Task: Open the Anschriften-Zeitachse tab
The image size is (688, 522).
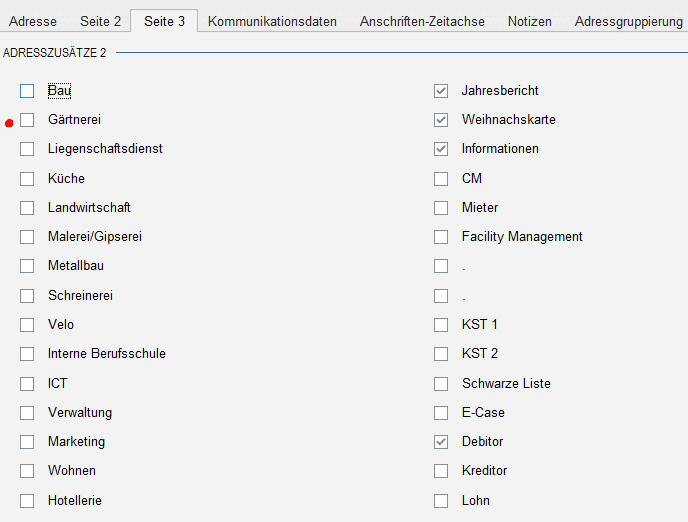Action: 422,21
